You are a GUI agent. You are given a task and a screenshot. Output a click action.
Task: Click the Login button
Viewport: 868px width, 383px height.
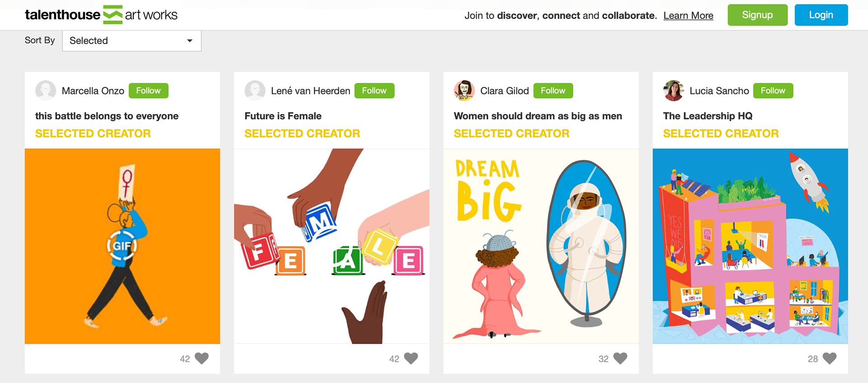[821, 15]
